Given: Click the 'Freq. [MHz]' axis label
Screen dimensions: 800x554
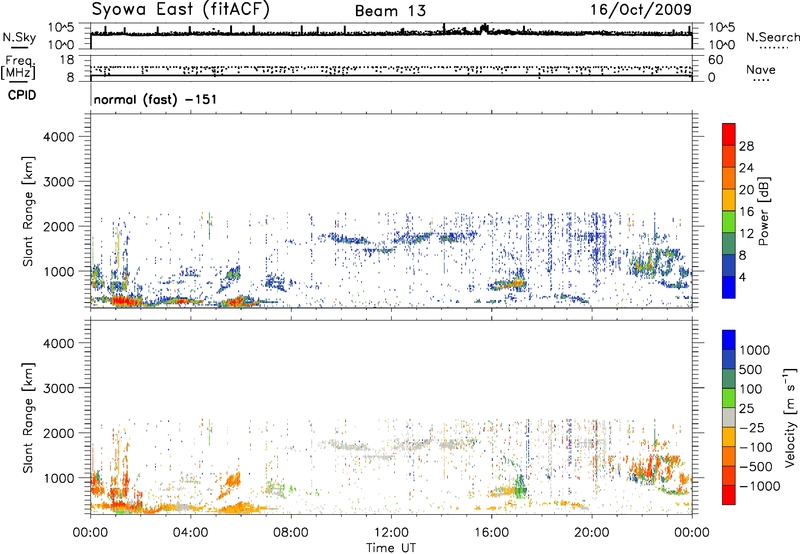Looking at the screenshot, I should [18, 68].
